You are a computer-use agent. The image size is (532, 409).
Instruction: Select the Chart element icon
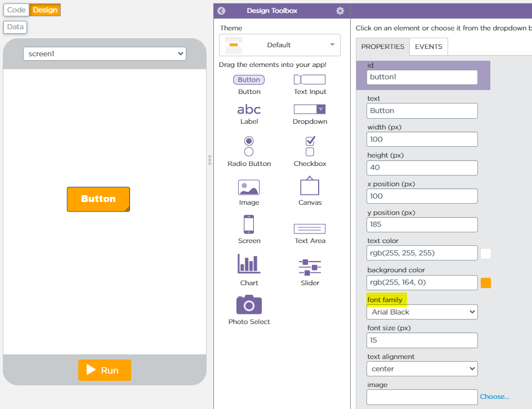pos(249,264)
